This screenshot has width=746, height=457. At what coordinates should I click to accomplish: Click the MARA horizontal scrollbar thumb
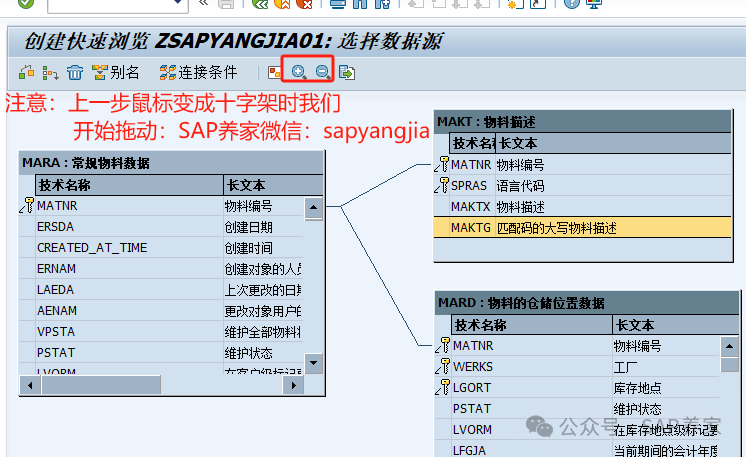coord(101,385)
